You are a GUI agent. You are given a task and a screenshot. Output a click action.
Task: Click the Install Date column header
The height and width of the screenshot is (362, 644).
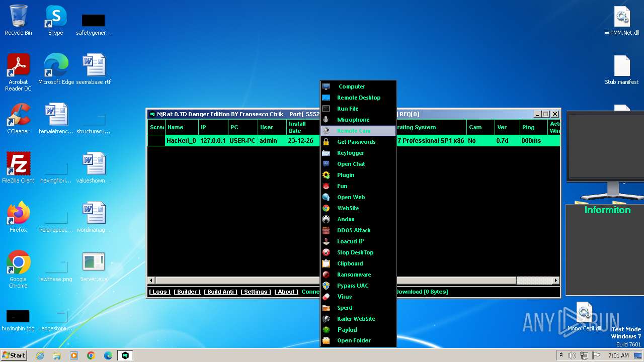tap(303, 127)
